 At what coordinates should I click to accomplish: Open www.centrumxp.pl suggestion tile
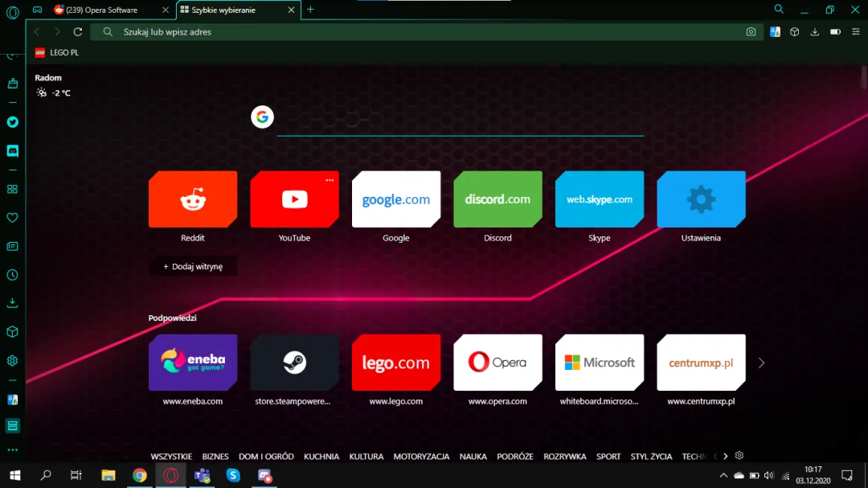[701, 363]
